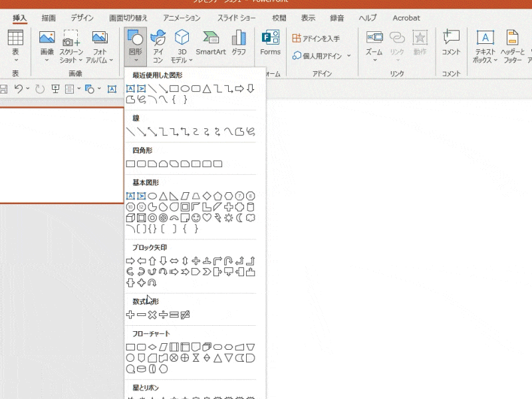This screenshot has width=532, height=399.
Task: Choose the lightning bolt shape
Action: pyautogui.click(x=218, y=218)
